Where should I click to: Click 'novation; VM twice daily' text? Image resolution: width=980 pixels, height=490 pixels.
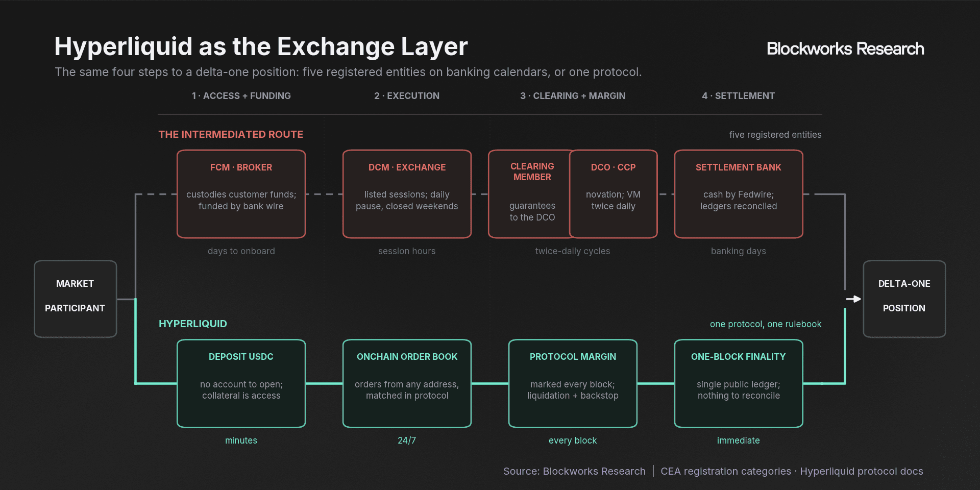point(613,200)
